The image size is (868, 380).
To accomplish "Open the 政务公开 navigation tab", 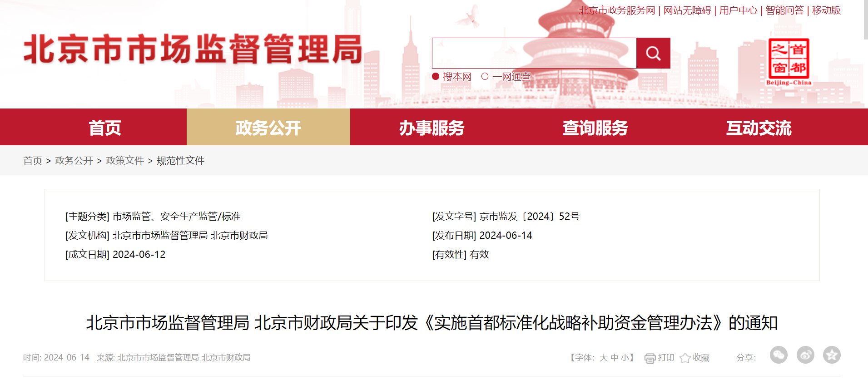I will [268, 128].
